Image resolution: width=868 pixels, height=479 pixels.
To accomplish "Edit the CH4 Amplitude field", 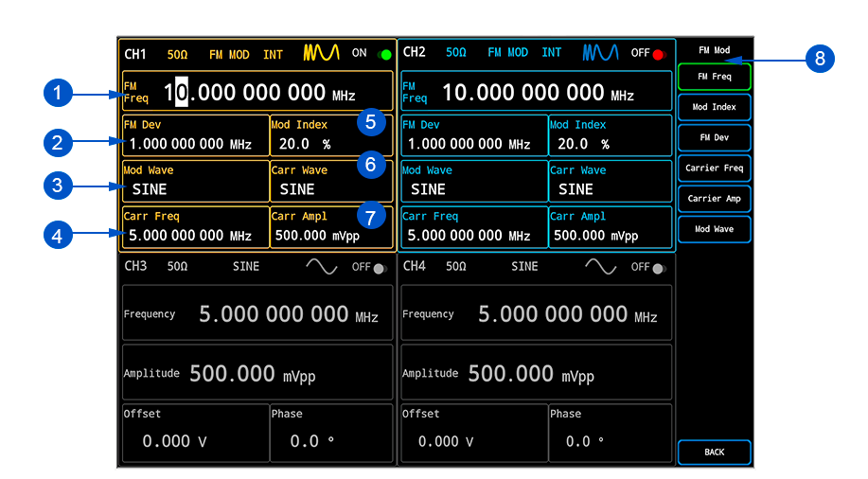I will pyautogui.click(x=537, y=372).
